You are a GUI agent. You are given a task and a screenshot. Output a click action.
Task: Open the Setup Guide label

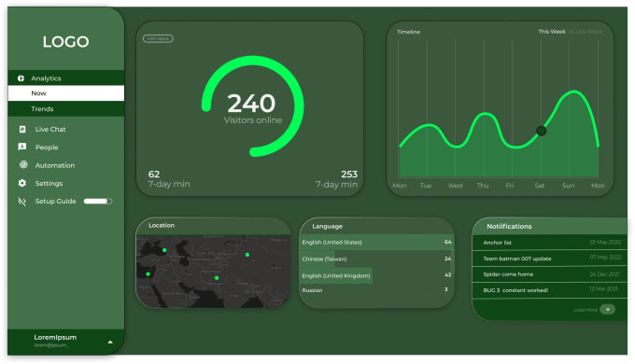[55, 202]
